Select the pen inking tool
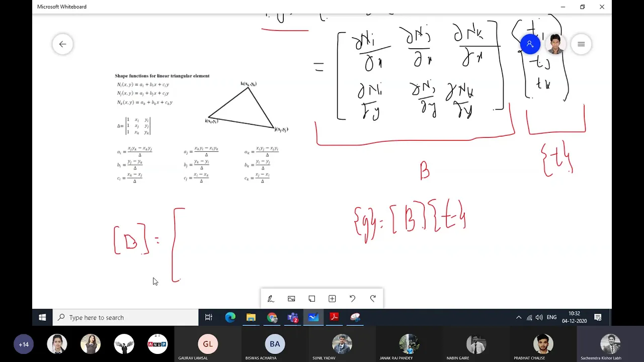Image resolution: width=644 pixels, height=362 pixels. 271,299
